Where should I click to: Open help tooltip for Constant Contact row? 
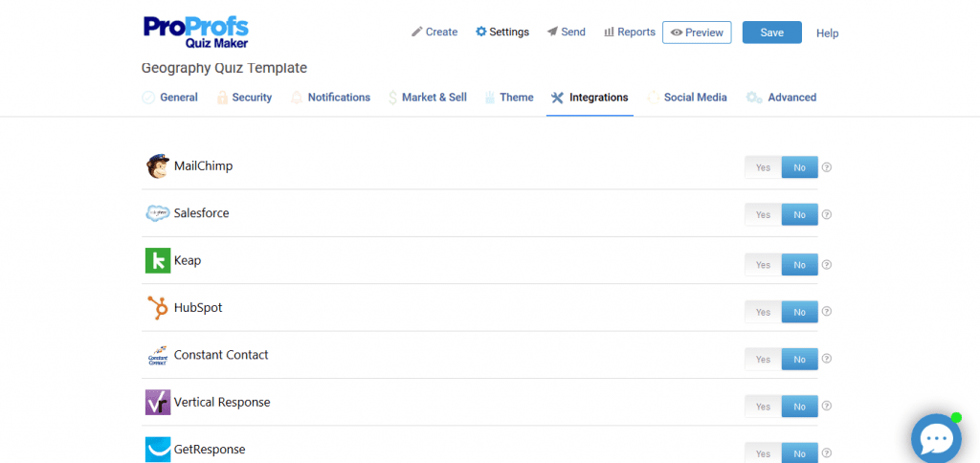(x=826, y=359)
